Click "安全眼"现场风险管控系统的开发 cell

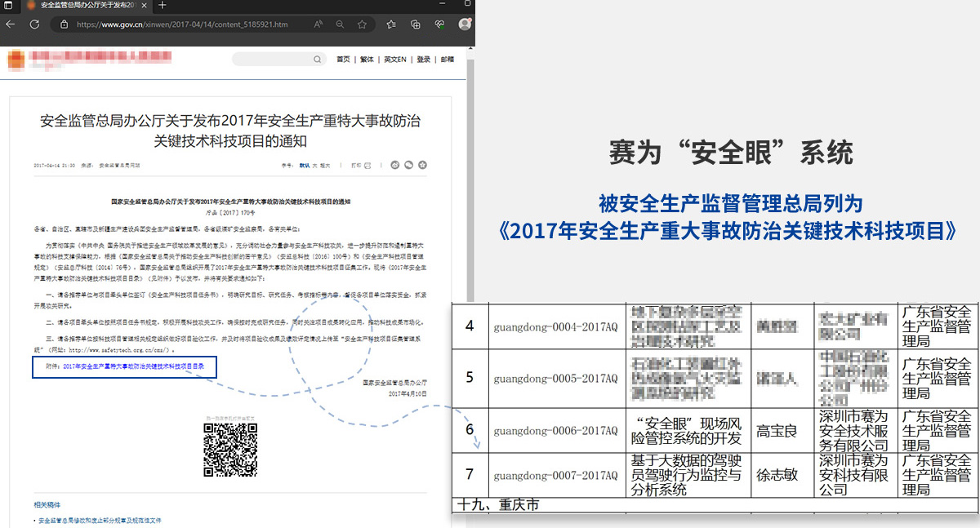pyautogui.click(x=688, y=430)
